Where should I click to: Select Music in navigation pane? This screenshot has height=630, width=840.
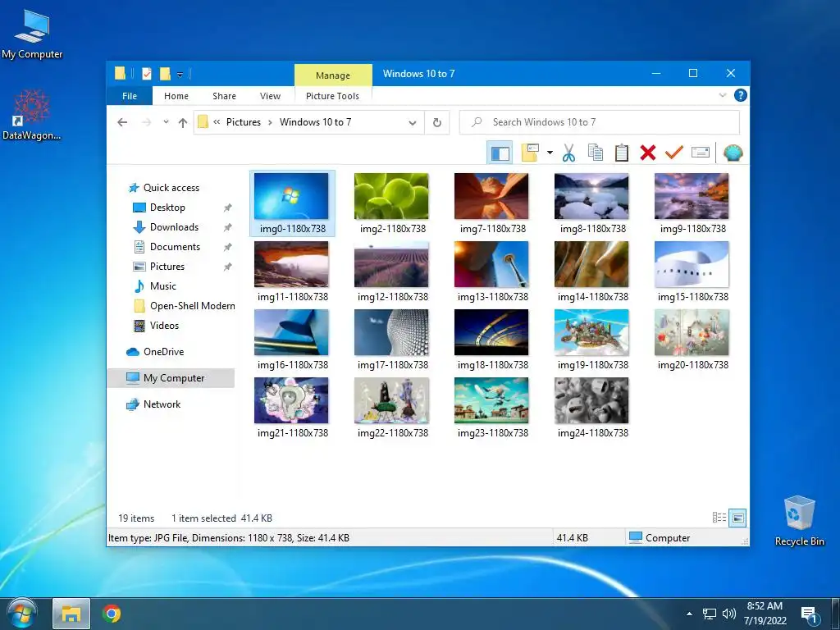[x=163, y=286]
